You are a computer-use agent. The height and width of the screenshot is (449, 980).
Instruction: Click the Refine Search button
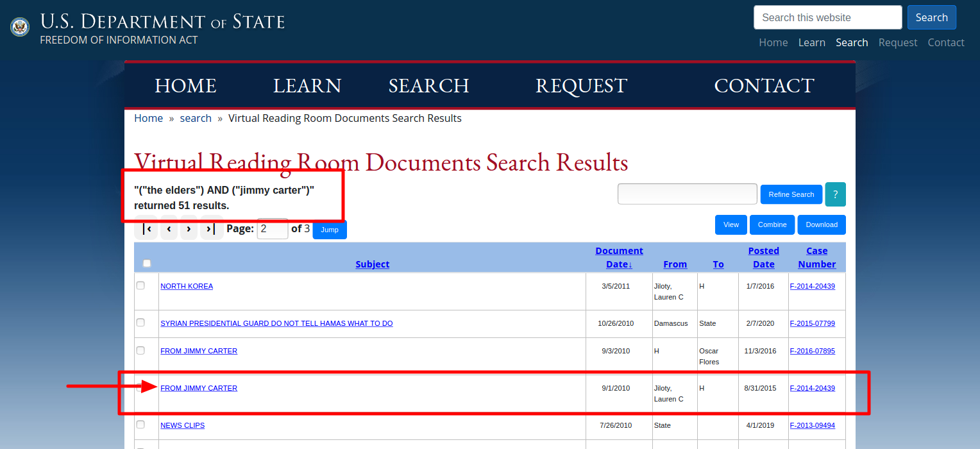click(x=791, y=194)
